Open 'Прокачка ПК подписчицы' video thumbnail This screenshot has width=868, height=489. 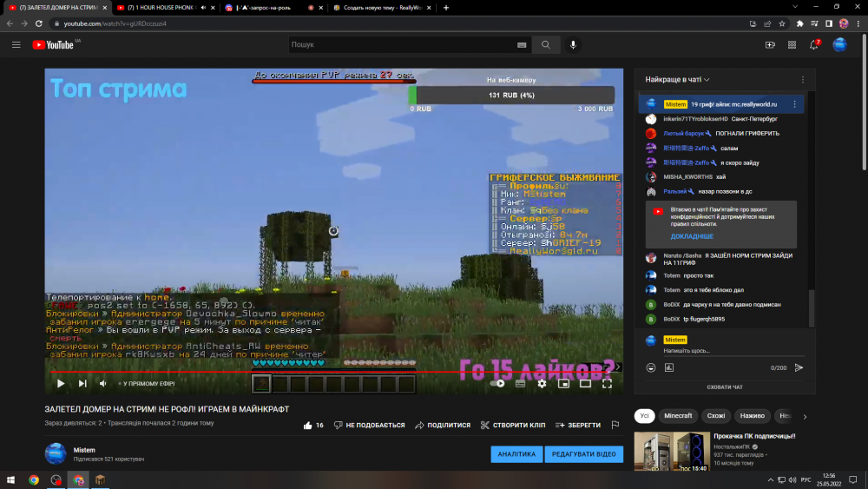pos(672,452)
